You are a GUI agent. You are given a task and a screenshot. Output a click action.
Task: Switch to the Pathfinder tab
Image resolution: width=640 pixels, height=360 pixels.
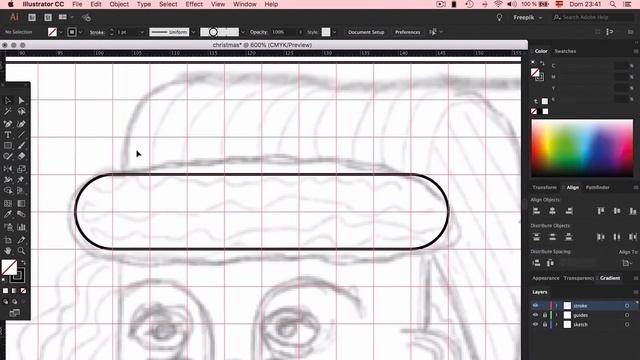598,187
